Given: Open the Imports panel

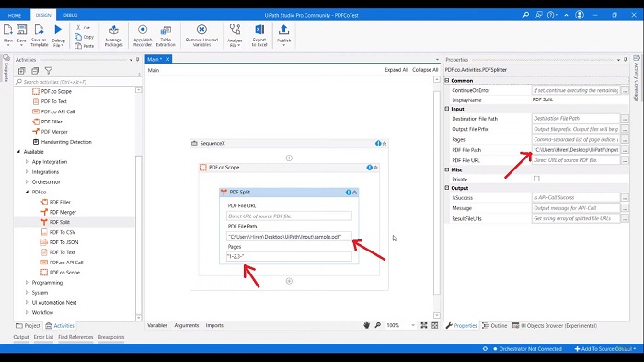Looking at the screenshot, I should [x=214, y=325].
